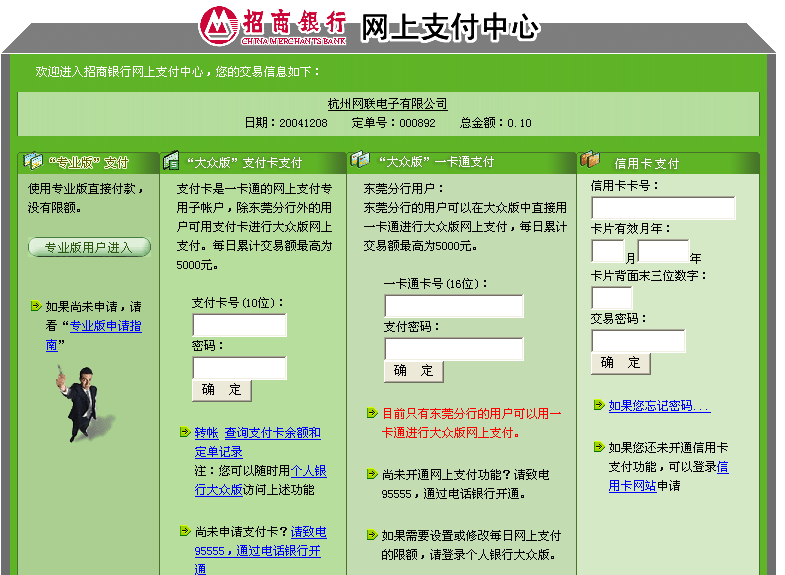Screen dimensions: 785x575
Task: Focus the card expiry 年 field
Action: pyautogui.click(x=663, y=251)
